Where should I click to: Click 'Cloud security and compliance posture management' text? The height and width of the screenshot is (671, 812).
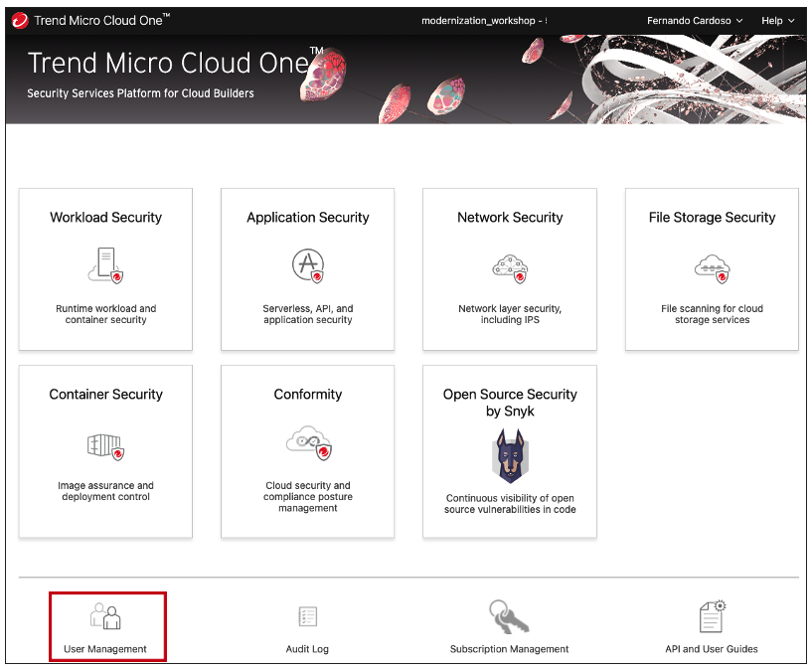[x=308, y=496]
